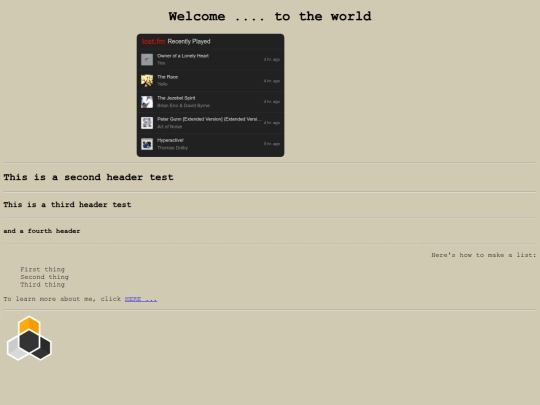Click the "To learn more about me, click" text
Image resolution: width=540 pixels, height=405 pixels.
click(x=62, y=299)
